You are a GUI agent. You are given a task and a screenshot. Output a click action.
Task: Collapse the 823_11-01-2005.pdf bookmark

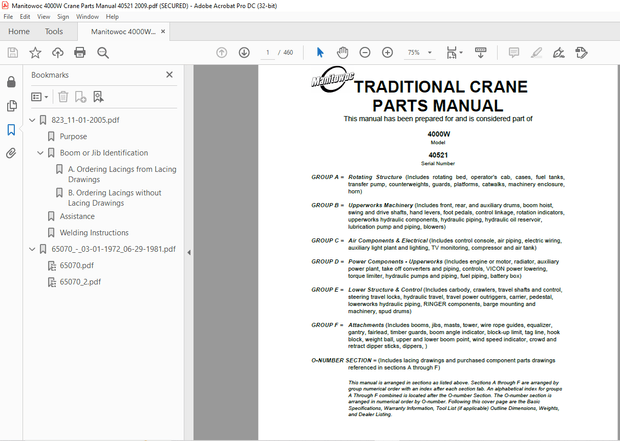click(40, 120)
